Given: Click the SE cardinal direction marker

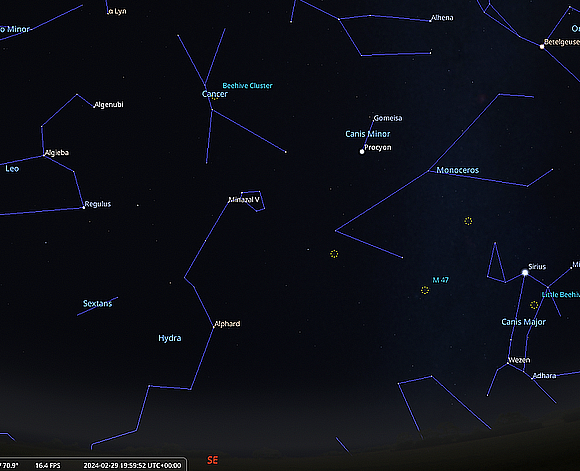Looking at the screenshot, I should [x=212, y=460].
